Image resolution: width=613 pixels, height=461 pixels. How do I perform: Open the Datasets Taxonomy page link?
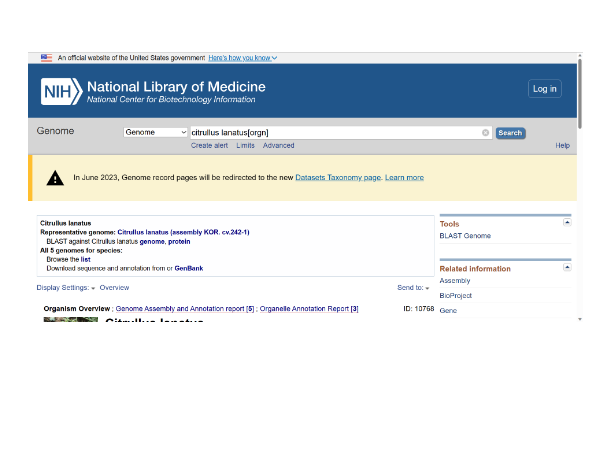pos(338,178)
